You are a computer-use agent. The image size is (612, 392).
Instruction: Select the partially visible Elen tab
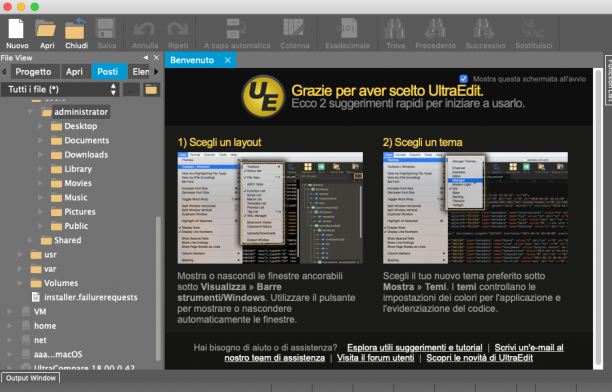point(140,72)
